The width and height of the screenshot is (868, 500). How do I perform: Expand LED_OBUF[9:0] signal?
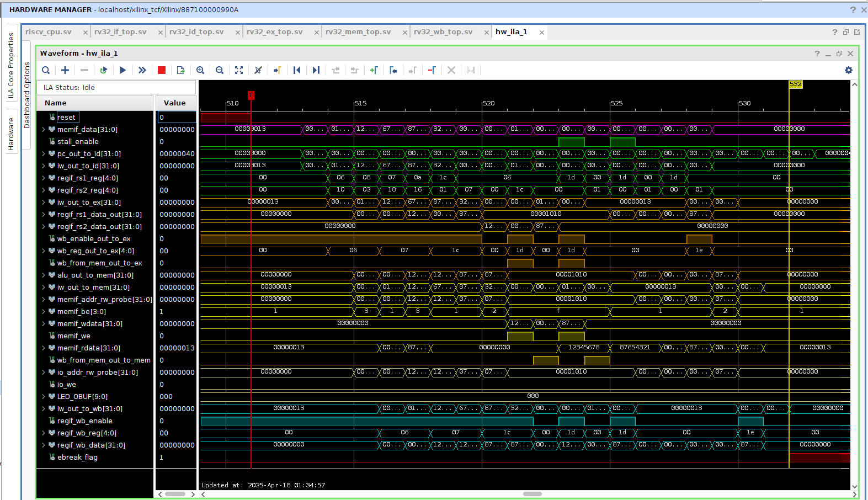44,397
